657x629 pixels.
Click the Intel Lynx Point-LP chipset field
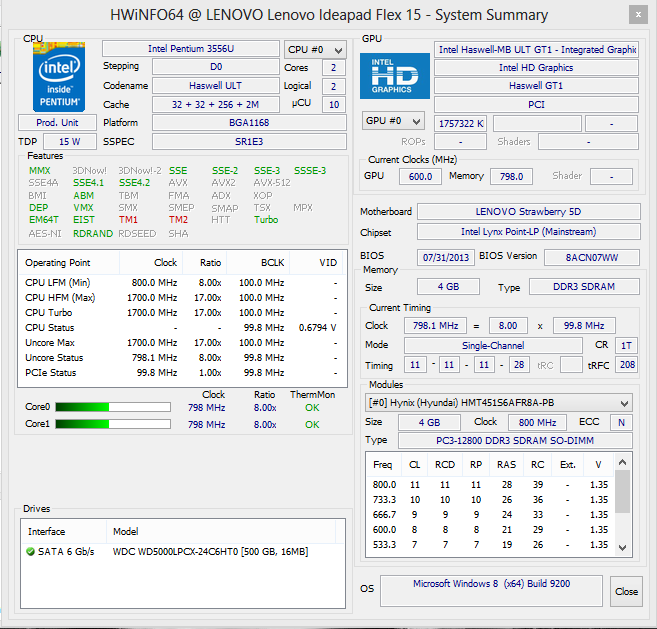[529, 232]
